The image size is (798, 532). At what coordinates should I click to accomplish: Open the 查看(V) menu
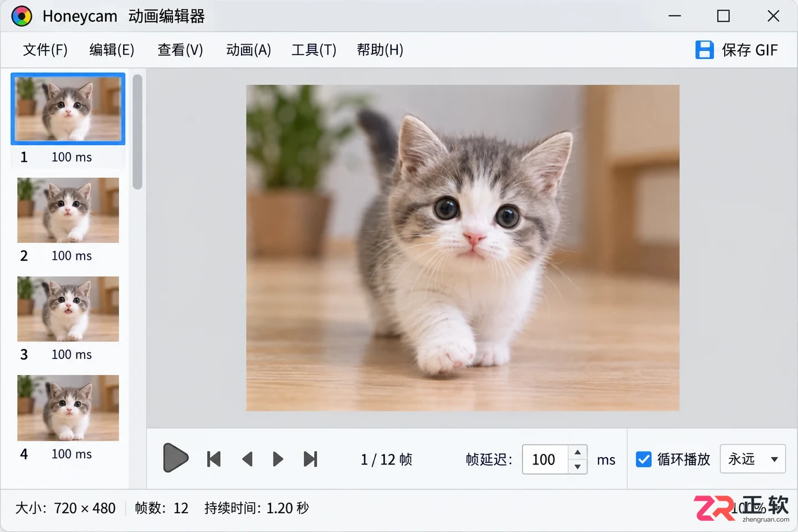(180, 50)
